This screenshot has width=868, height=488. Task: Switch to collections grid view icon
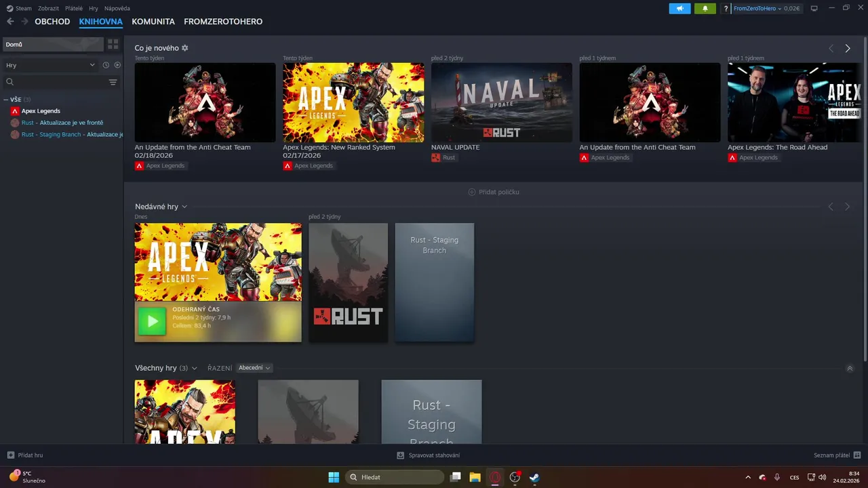[x=113, y=44]
